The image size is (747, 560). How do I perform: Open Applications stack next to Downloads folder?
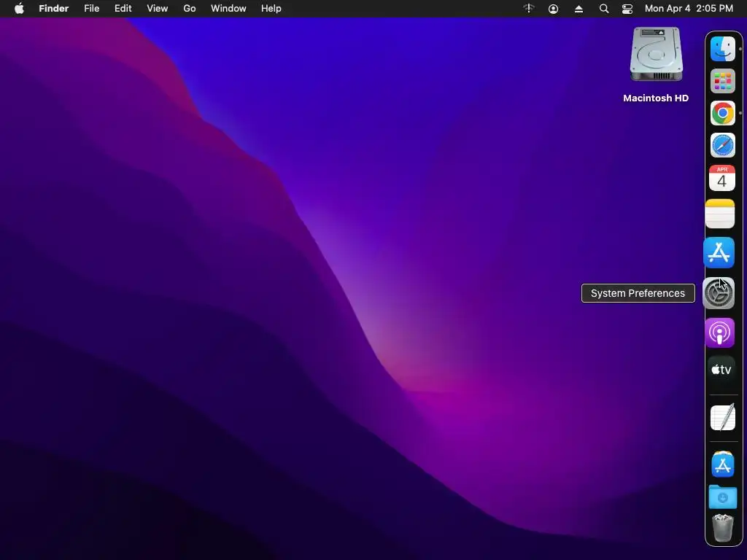723,464
